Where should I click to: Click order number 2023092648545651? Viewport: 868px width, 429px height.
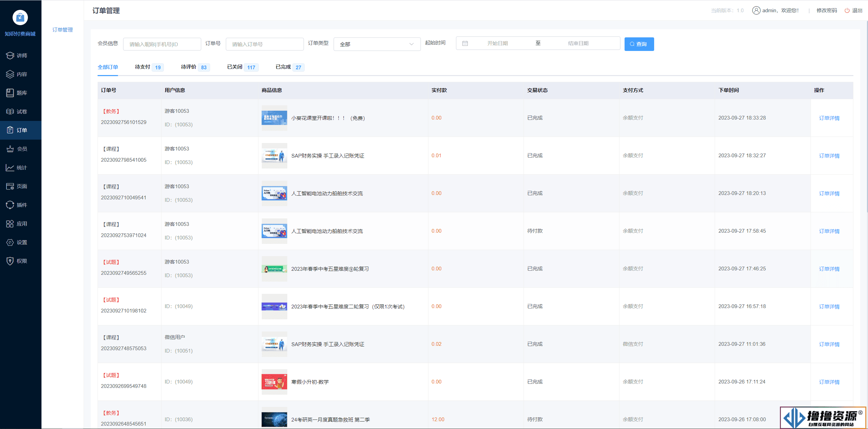point(123,424)
